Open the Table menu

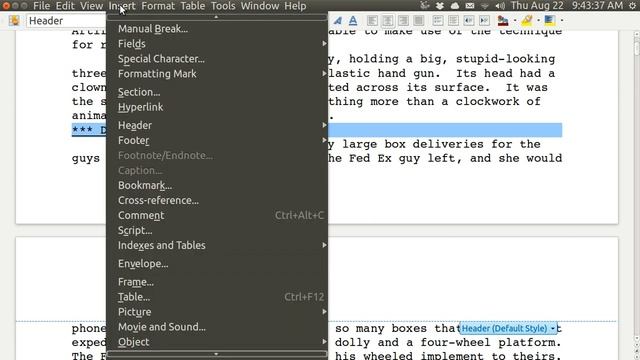click(193, 6)
